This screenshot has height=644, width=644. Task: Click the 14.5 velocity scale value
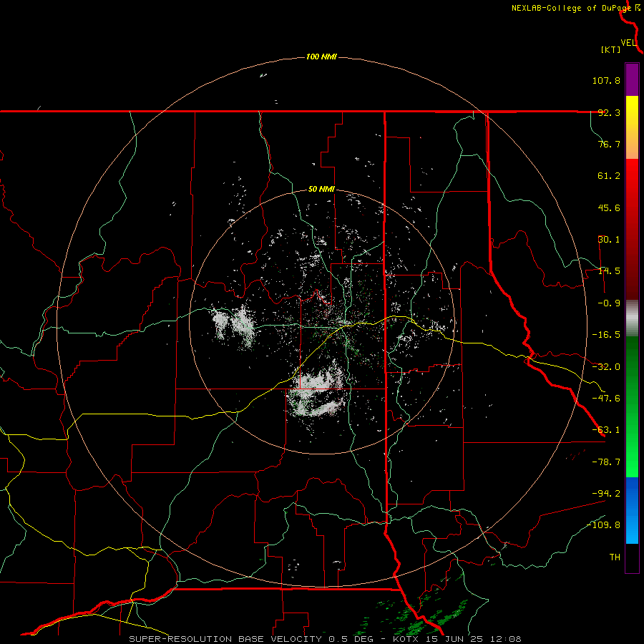[609, 270]
